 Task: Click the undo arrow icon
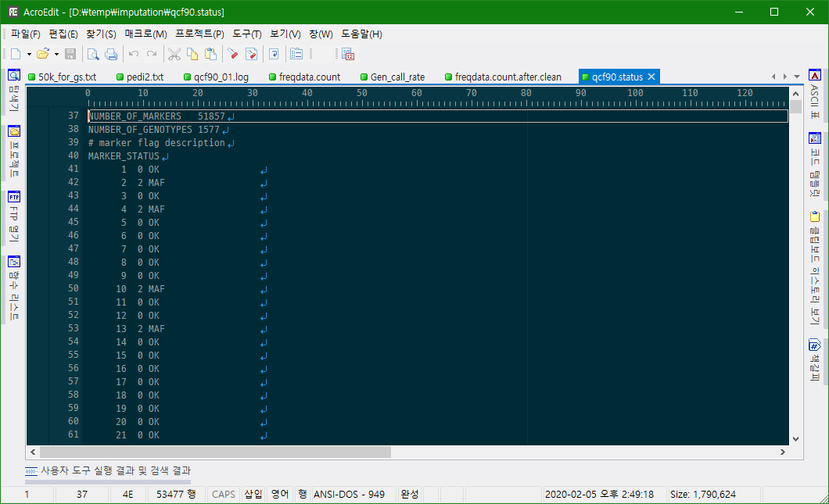pyautogui.click(x=134, y=54)
